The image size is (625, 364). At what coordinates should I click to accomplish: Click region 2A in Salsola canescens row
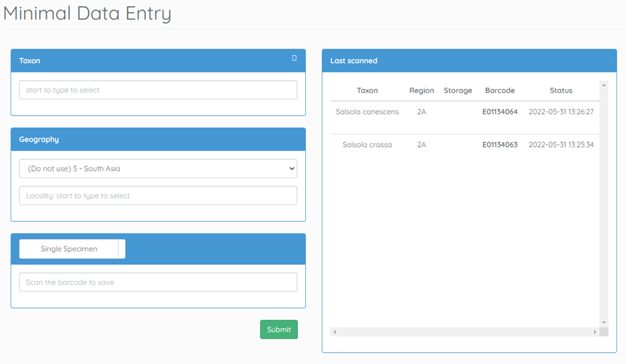[x=422, y=112]
